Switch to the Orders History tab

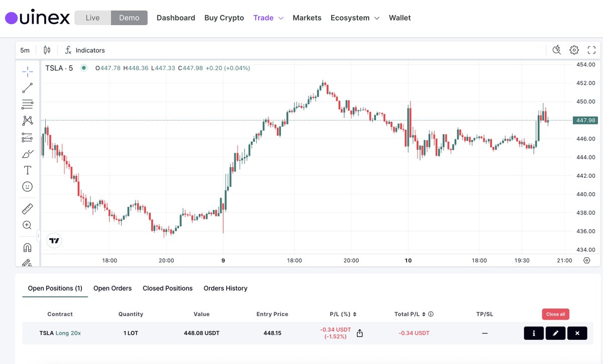[x=225, y=288]
